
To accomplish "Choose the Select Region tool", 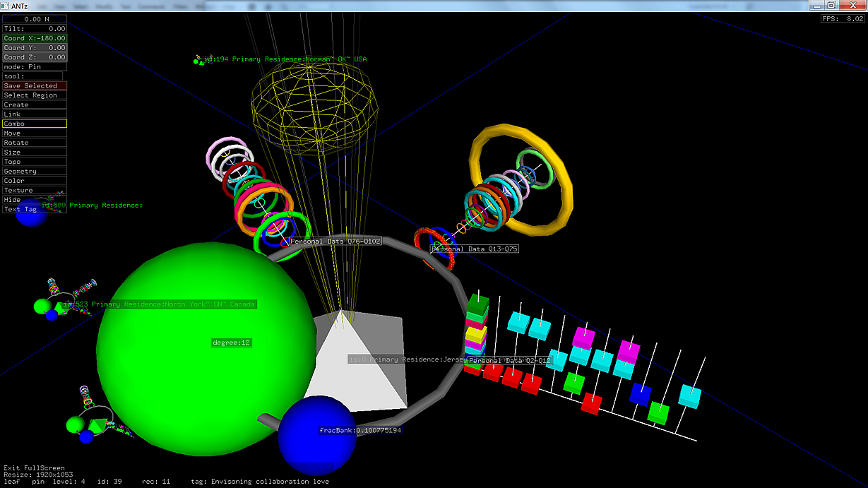I will (35, 95).
